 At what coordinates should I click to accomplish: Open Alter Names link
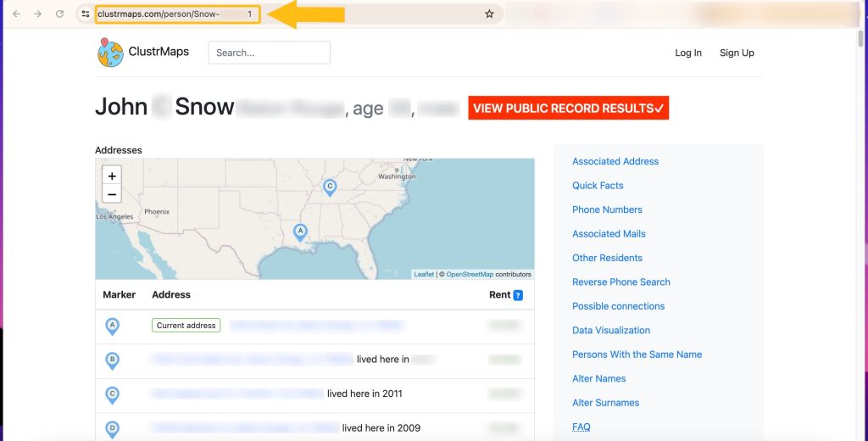point(599,378)
